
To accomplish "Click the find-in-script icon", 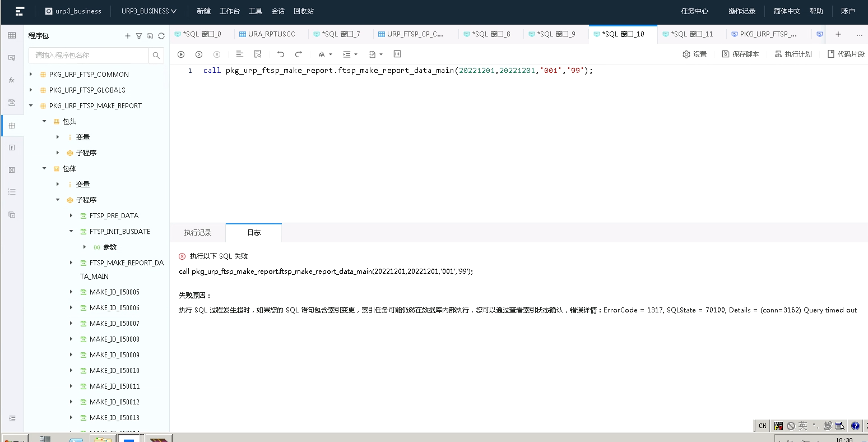I will point(258,54).
